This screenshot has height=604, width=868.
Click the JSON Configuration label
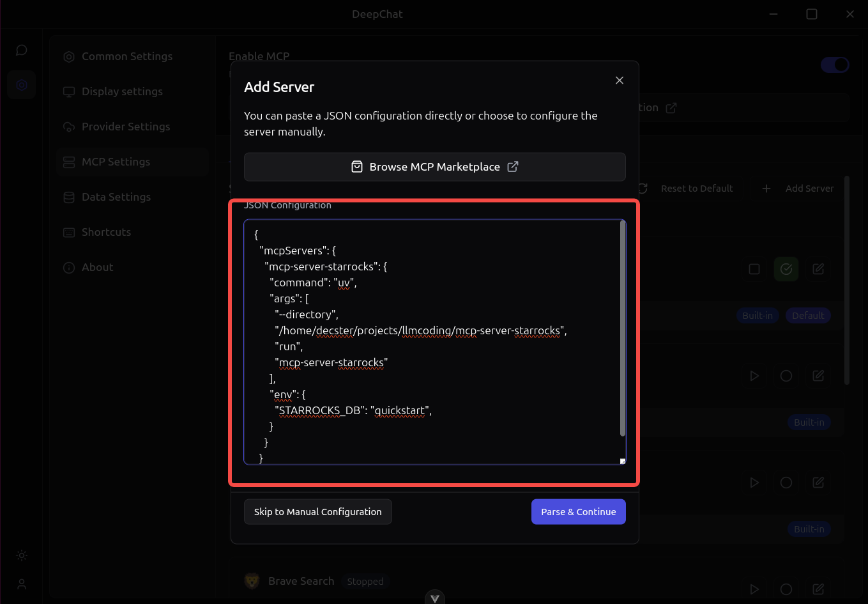tap(287, 205)
